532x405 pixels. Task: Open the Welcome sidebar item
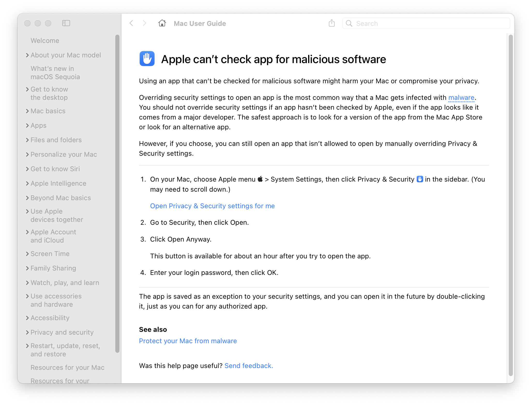[45, 41]
